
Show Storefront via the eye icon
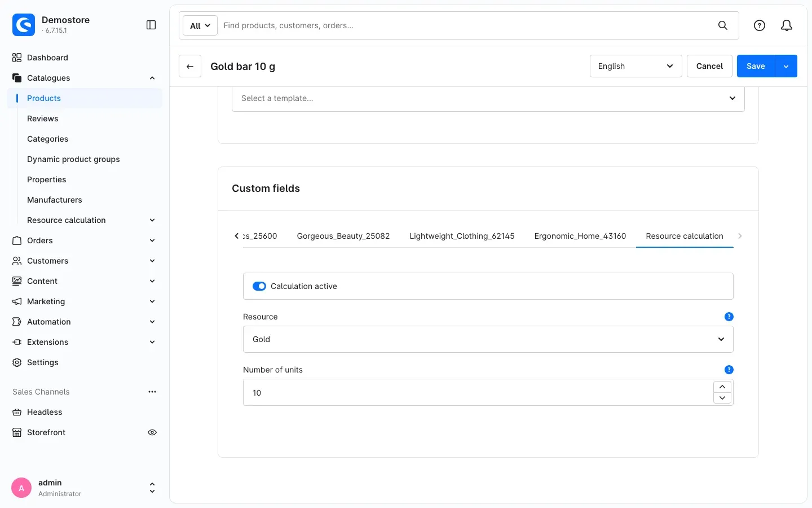pyautogui.click(x=152, y=432)
